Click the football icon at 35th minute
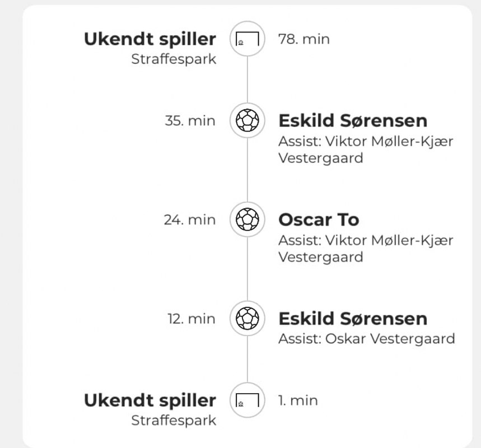This screenshot has width=481, height=448. click(247, 120)
